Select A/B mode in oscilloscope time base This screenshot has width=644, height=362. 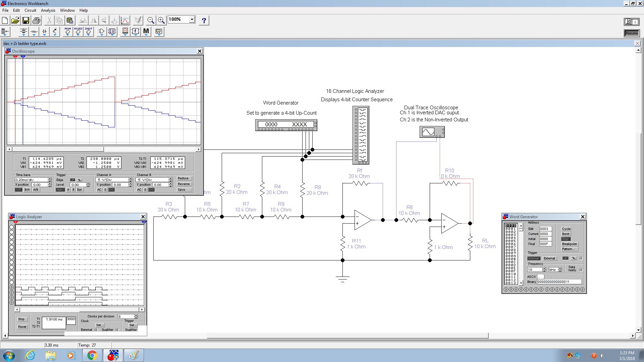click(x=36, y=190)
